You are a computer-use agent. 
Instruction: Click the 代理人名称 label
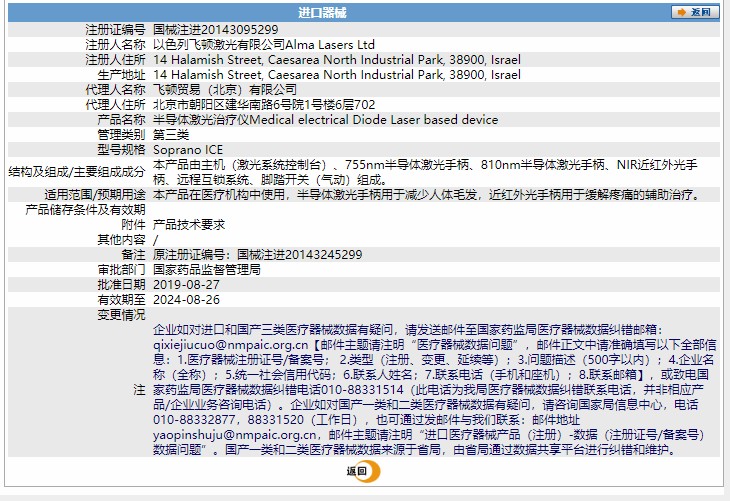pos(115,89)
